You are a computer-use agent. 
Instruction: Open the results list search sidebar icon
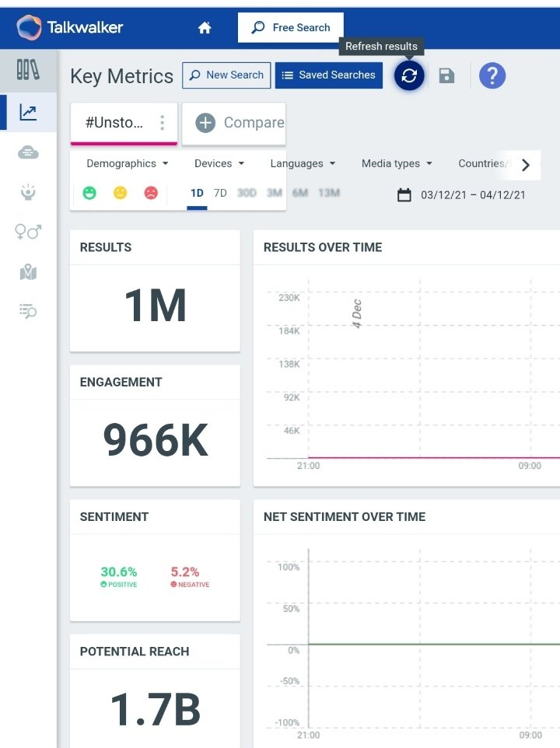click(28, 311)
